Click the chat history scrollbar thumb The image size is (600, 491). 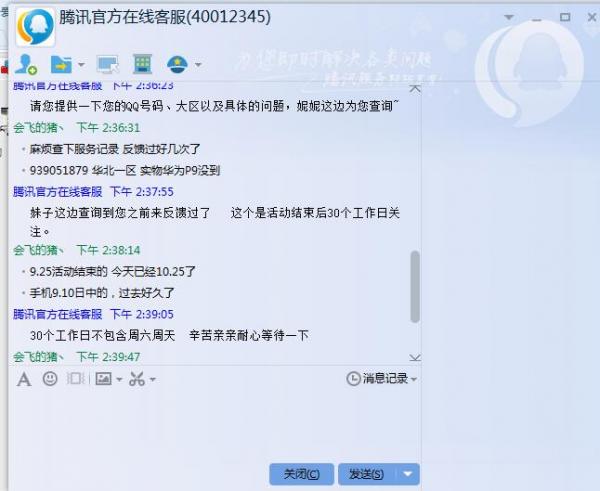point(415,287)
